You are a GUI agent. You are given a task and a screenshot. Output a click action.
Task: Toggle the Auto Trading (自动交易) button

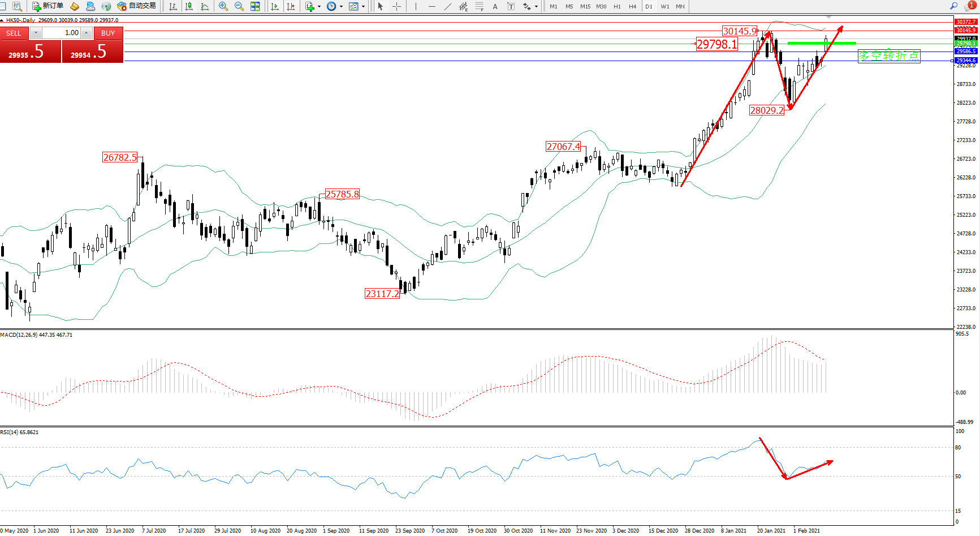click(136, 6)
